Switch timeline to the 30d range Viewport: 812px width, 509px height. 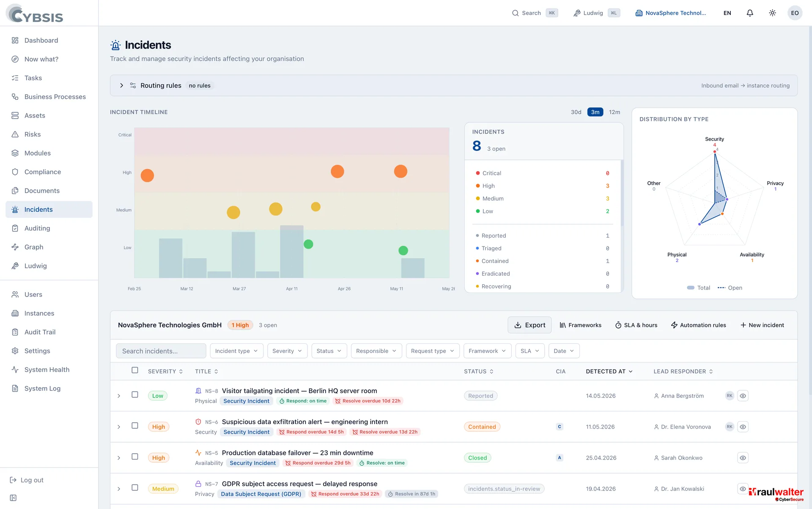pyautogui.click(x=576, y=112)
